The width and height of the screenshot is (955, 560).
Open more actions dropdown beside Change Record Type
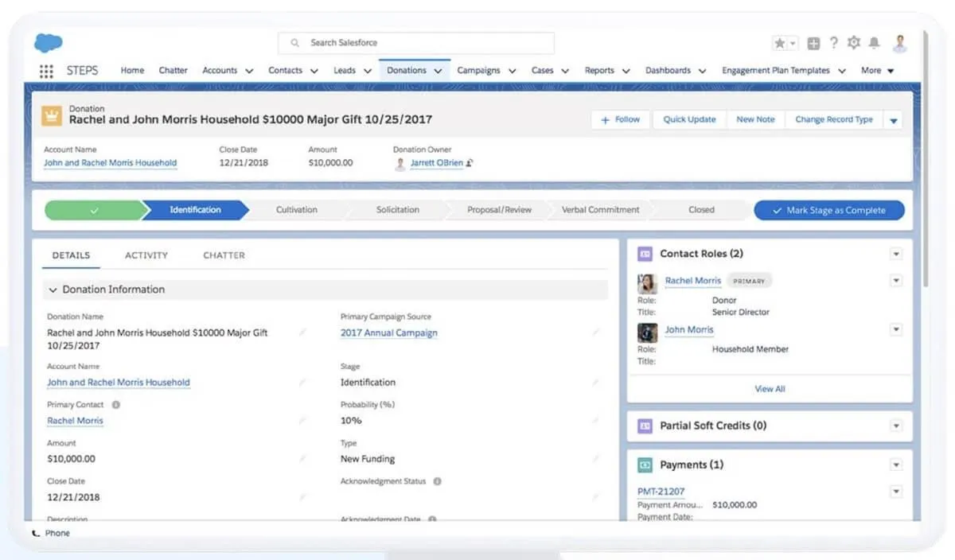pos(893,120)
